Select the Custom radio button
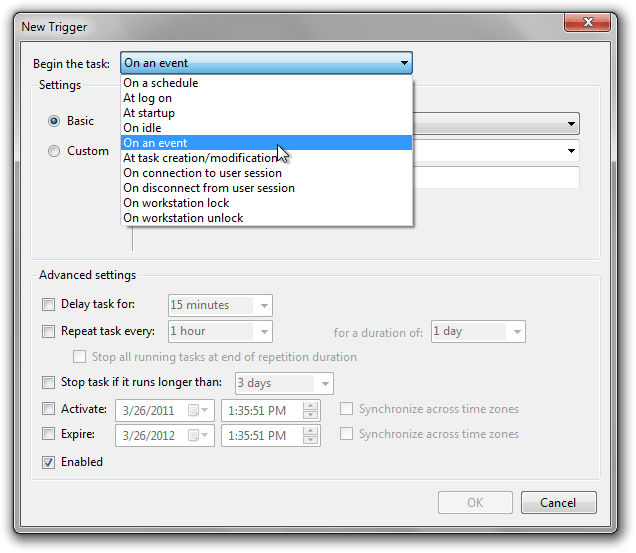This screenshot has height=553, width=636. (x=54, y=151)
